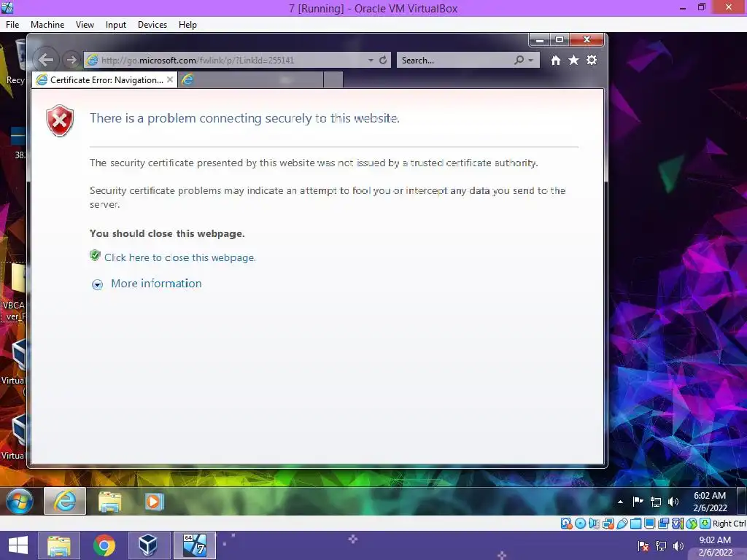This screenshot has width=747, height=560.
Task: Click the Right Ctrl host key label
Action: pyautogui.click(x=729, y=524)
